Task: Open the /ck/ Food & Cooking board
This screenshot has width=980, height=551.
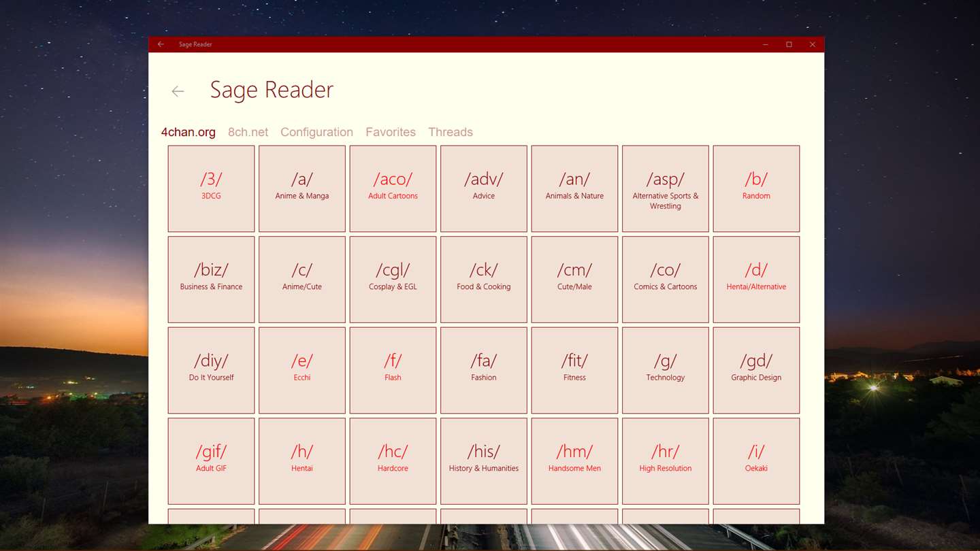Action: [484, 280]
